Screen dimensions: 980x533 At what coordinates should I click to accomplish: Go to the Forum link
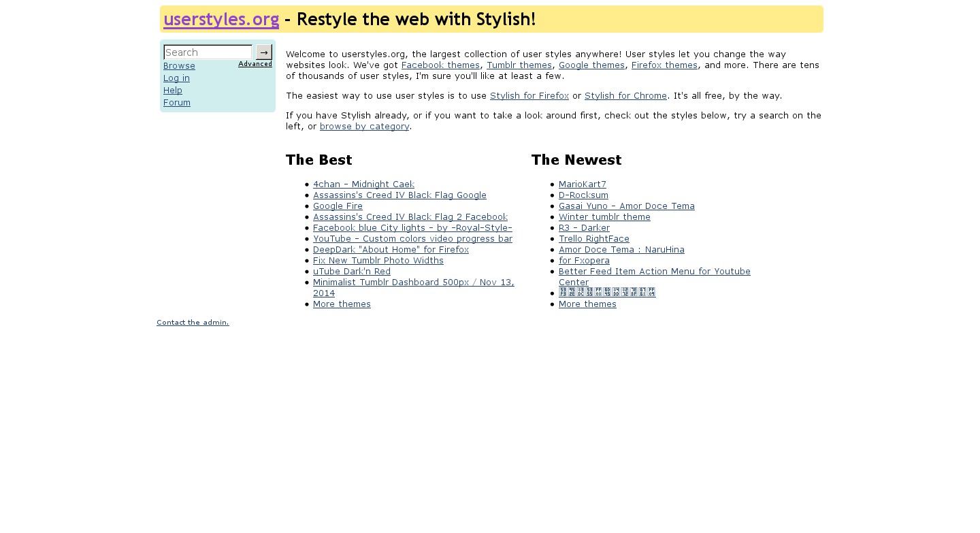(x=177, y=103)
